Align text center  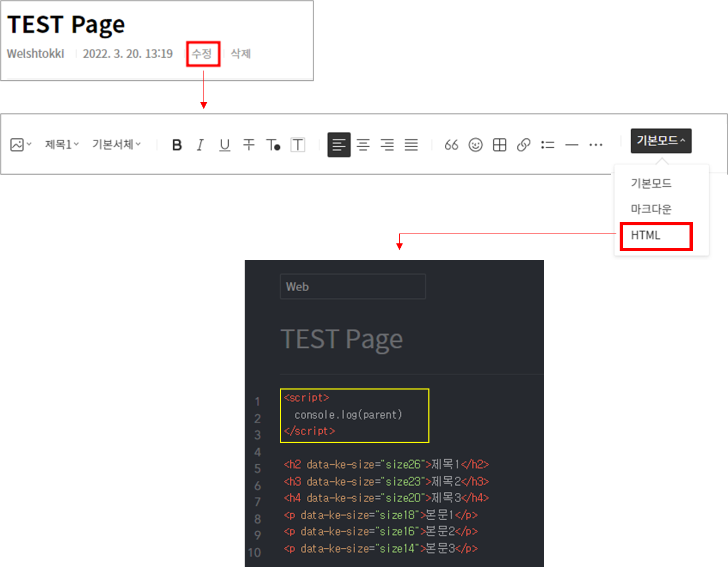(363, 145)
